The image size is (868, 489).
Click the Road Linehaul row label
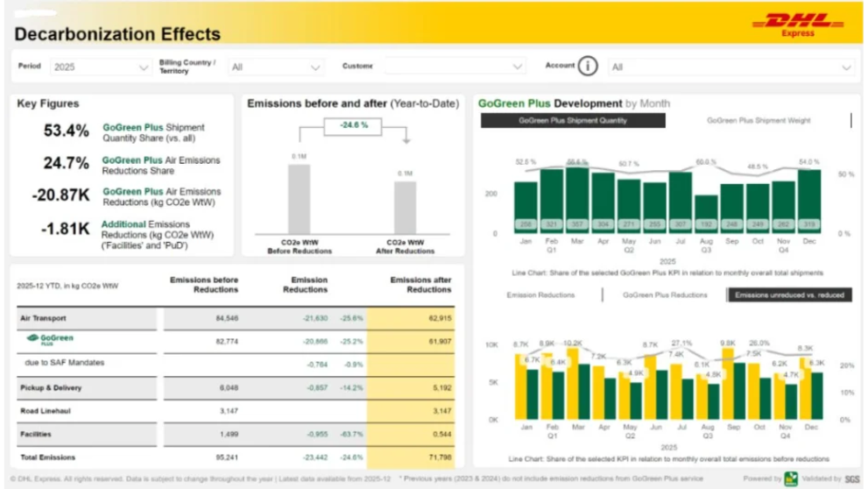coord(46,411)
